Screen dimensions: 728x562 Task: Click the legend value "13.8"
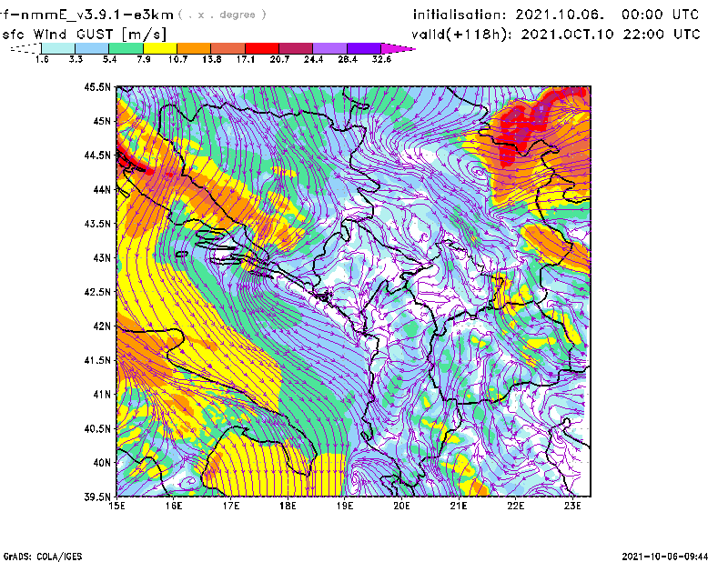click(x=212, y=59)
